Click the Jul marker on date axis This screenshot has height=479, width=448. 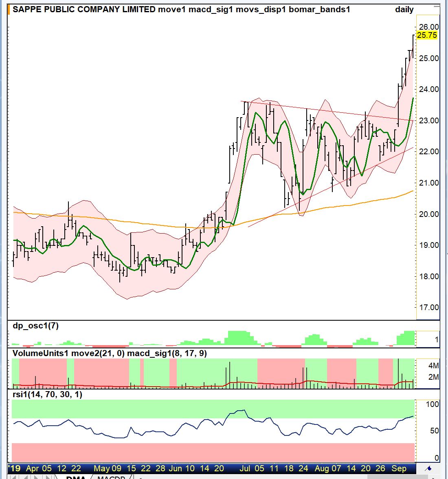pyautogui.click(x=245, y=468)
